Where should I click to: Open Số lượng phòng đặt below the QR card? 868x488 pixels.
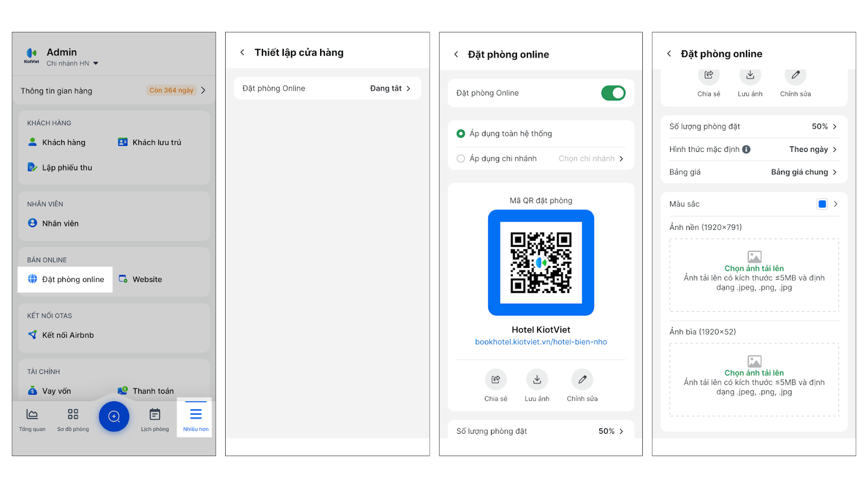point(541,431)
